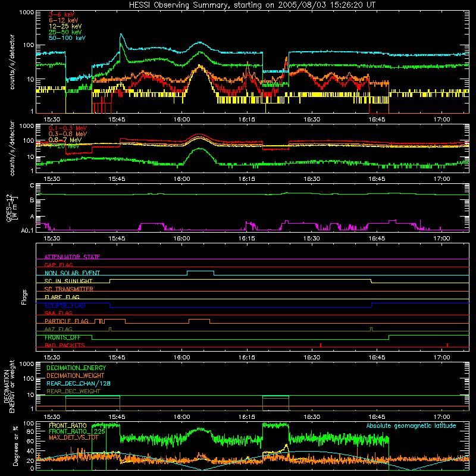
Task: Click the BAD_PACKETS flag label
Action: pos(65,346)
